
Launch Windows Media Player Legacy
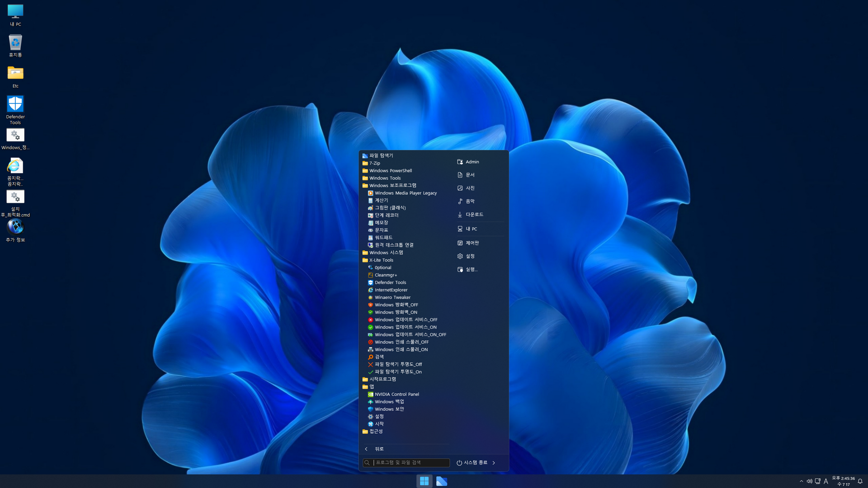point(405,193)
